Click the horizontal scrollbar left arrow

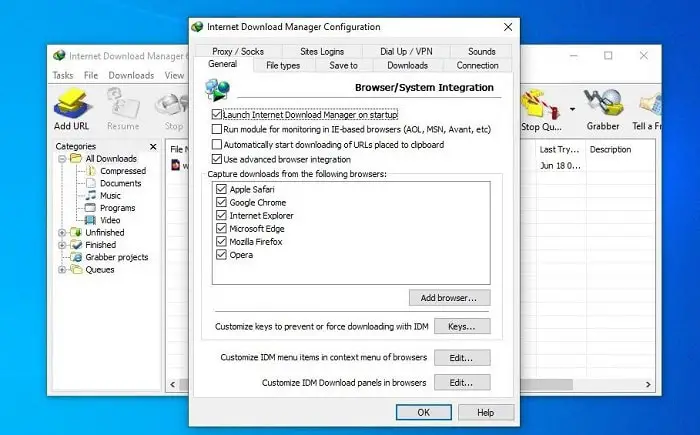tap(173, 384)
